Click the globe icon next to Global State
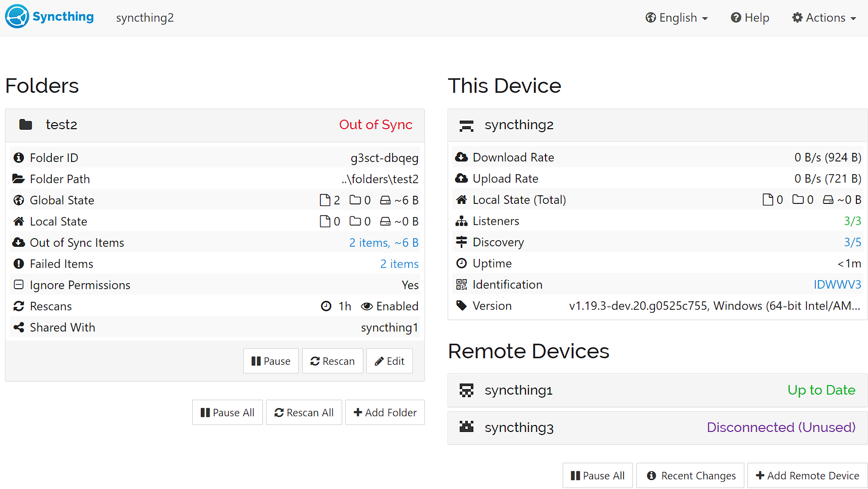868x489 pixels. (19, 200)
